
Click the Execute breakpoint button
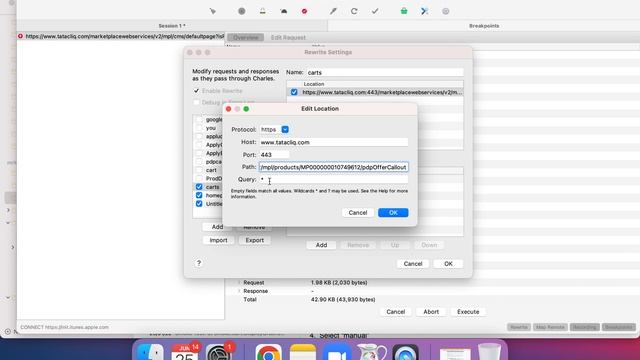468,312
